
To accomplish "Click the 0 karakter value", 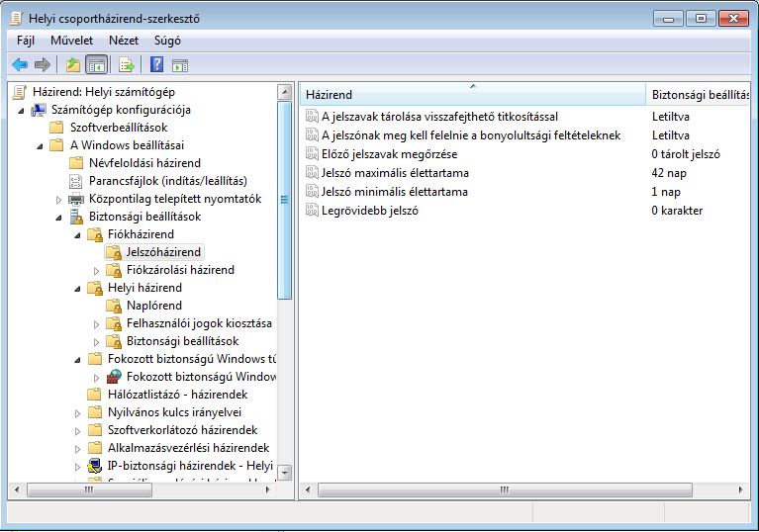I will click(677, 211).
